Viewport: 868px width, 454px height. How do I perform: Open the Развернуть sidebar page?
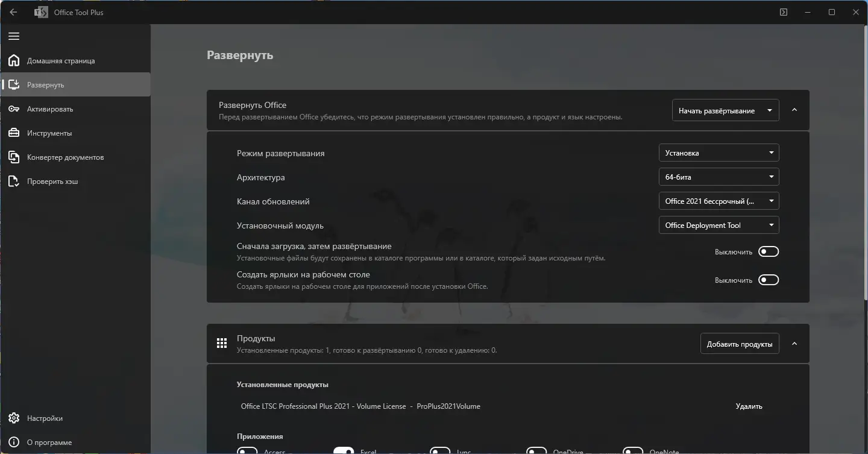(75, 84)
